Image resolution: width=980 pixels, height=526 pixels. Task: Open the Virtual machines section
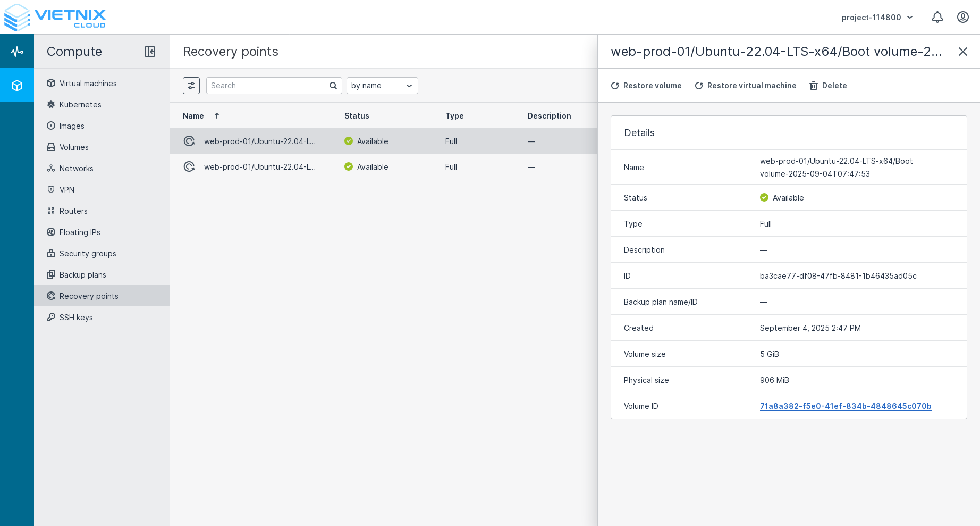tap(88, 83)
